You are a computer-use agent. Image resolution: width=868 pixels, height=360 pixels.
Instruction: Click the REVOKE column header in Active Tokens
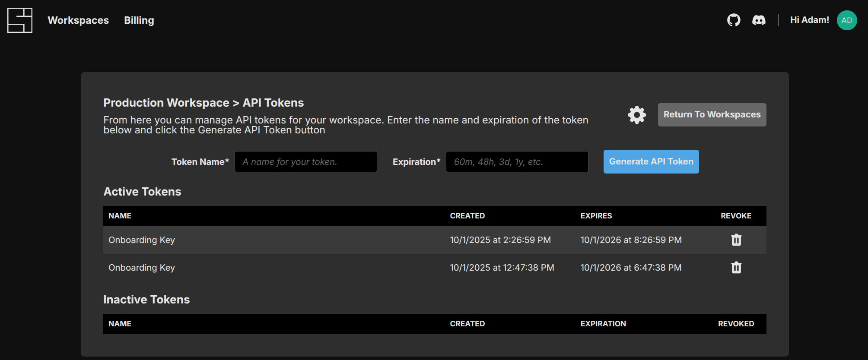(736, 216)
